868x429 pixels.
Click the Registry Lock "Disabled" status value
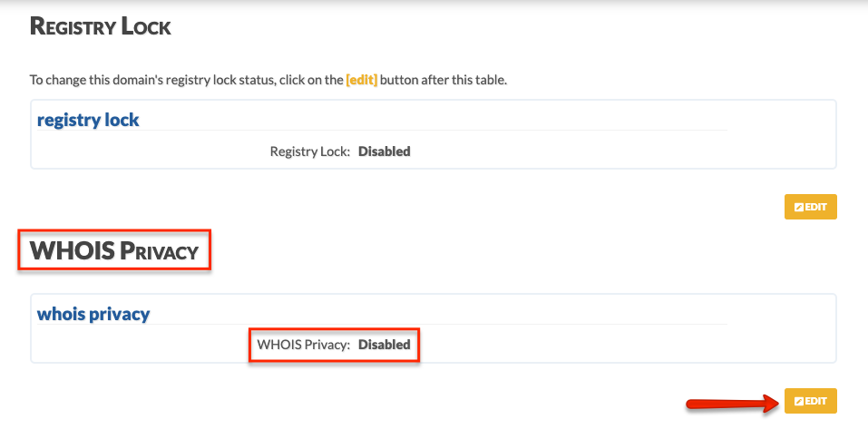[385, 151]
